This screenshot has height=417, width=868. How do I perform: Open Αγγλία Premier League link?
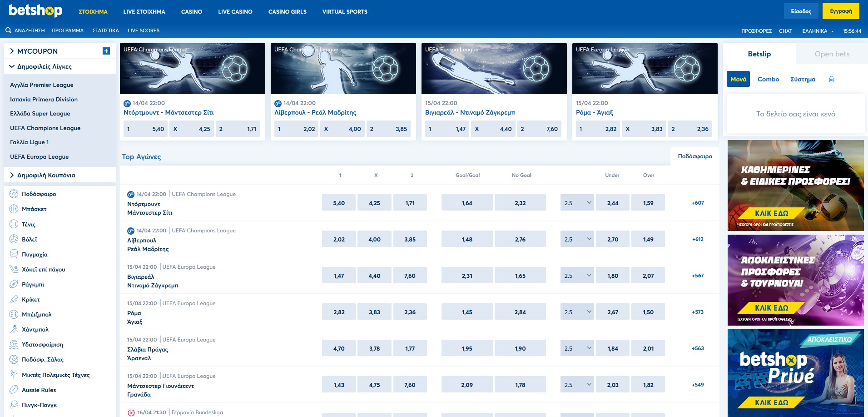[42, 85]
